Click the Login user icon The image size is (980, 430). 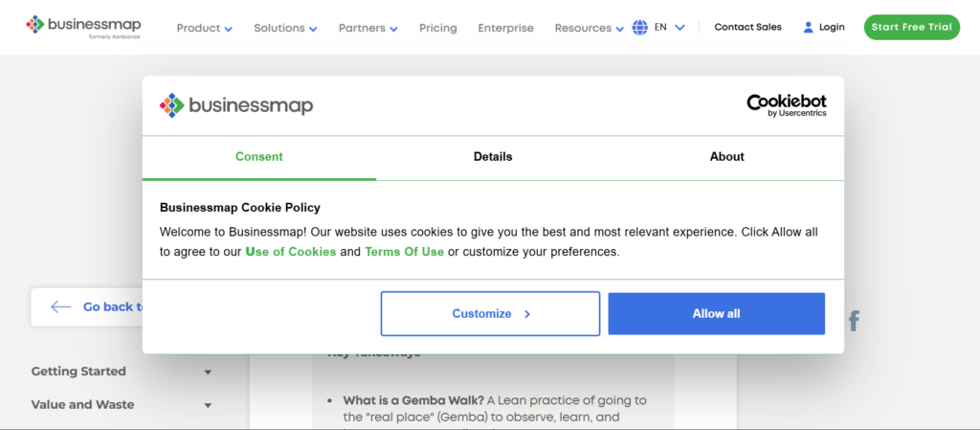(809, 28)
